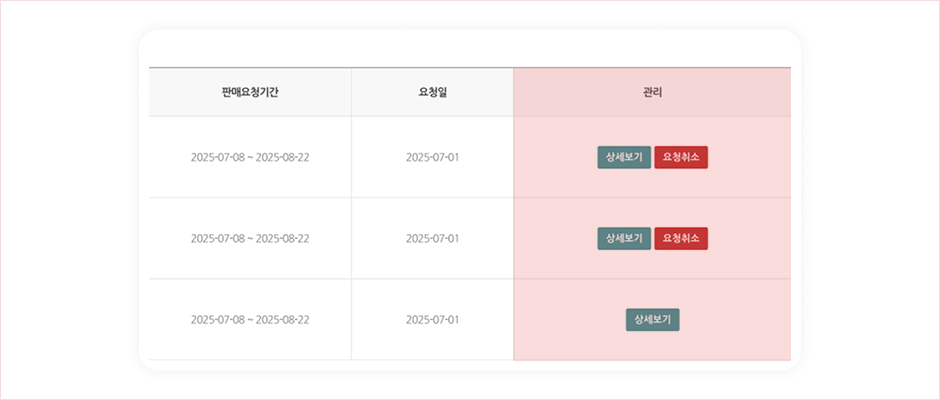The image size is (940, 400).
Task: Click the 관리 column header
Action: click(652, 92)
